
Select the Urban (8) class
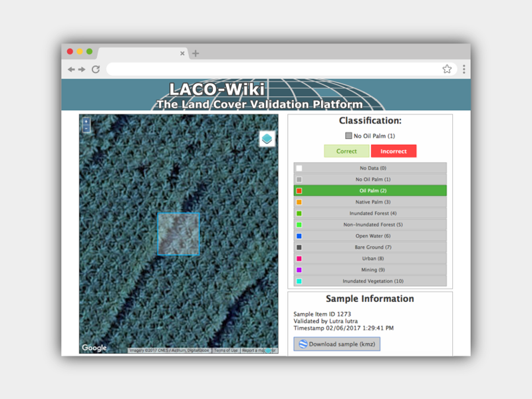tap(370, 259)
